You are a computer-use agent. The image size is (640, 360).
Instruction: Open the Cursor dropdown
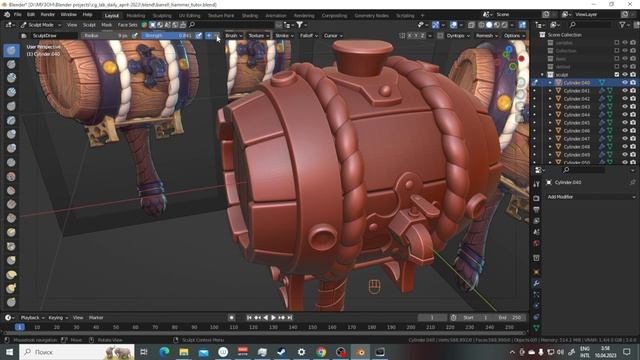[333, 36]
